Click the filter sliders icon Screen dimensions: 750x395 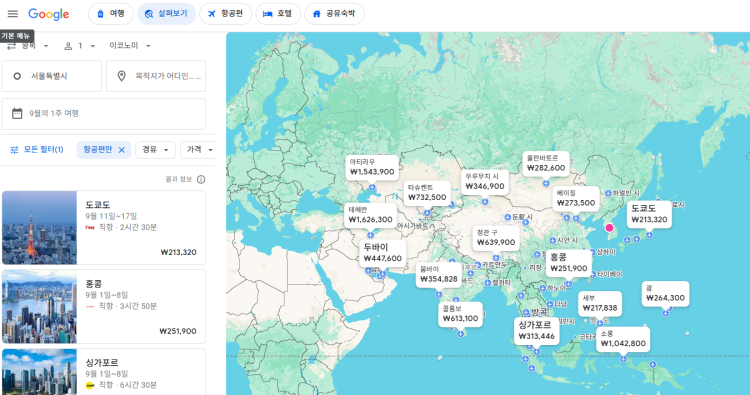tap(14, 150)
